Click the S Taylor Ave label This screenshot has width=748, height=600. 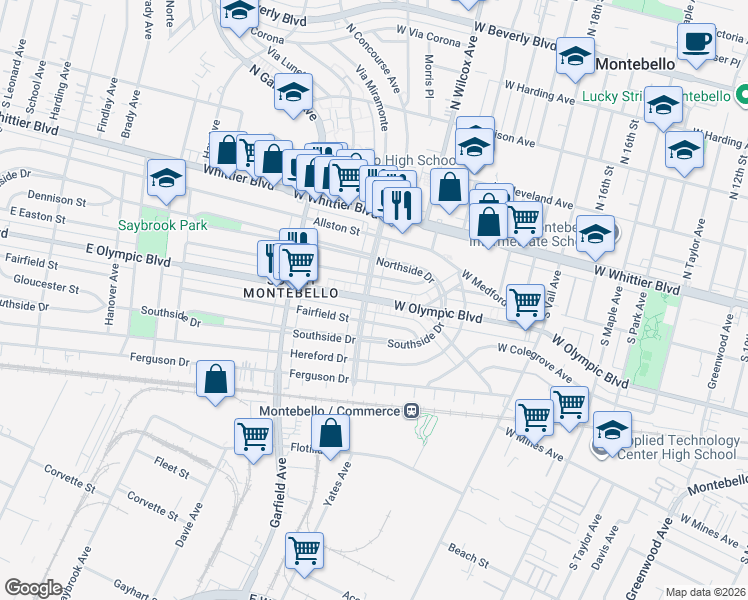586,542
